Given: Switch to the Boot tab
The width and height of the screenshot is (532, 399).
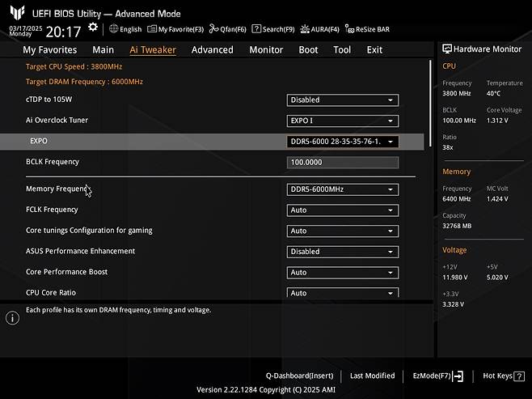Looking at the screenshot, I should (308, 50).
